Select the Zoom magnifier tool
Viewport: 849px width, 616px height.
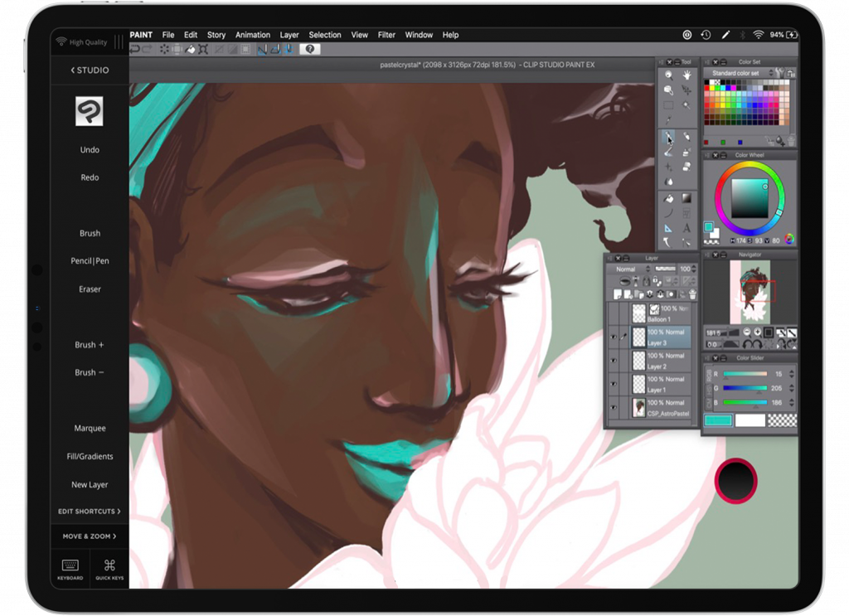[x=669, y=75]
